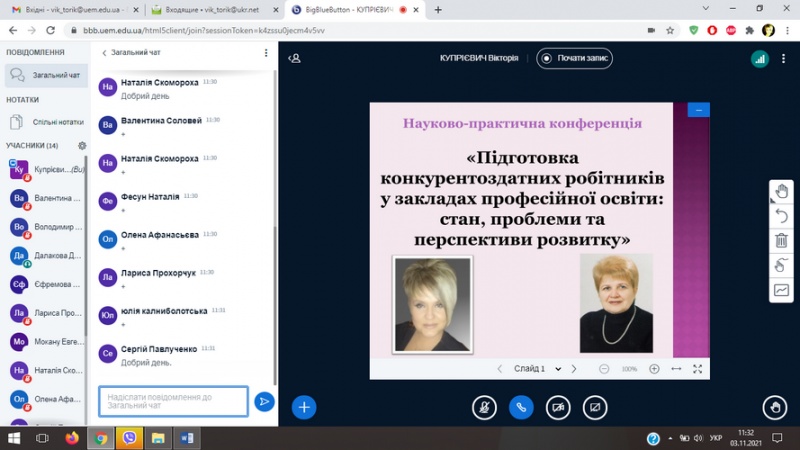Image resolution: width=800 pixels, height=450 pixels.
Task: Select participant Володимир in user list
Action: [46, 227]
